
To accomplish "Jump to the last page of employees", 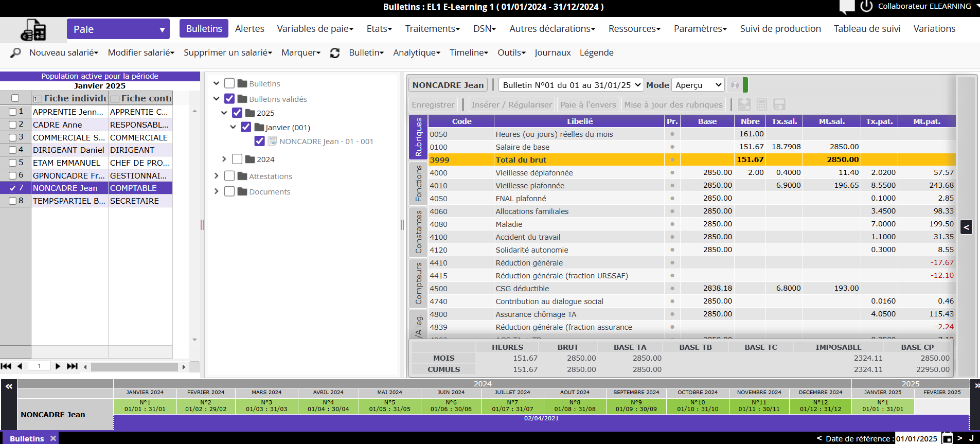I will tap(72, 366).
